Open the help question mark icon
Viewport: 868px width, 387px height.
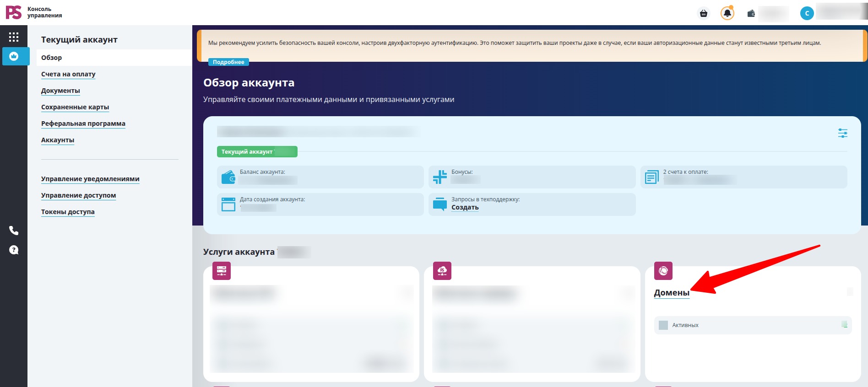point(14,250)
